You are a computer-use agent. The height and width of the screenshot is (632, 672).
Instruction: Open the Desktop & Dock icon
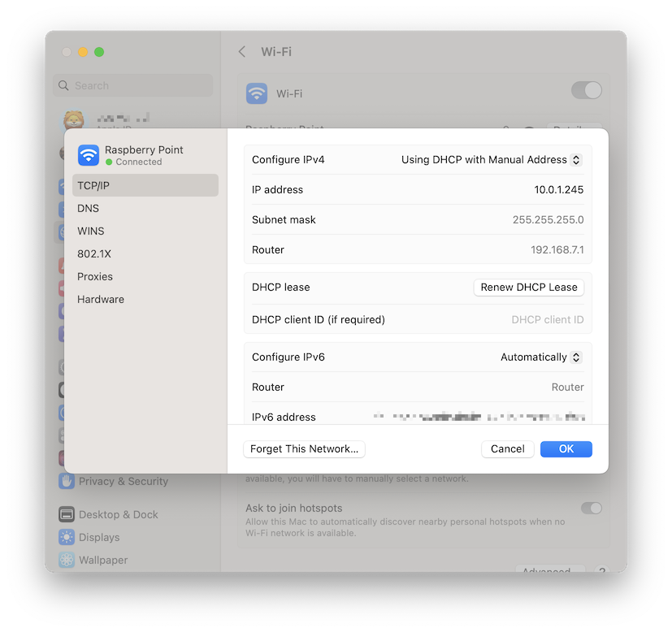tap(67, 514)
